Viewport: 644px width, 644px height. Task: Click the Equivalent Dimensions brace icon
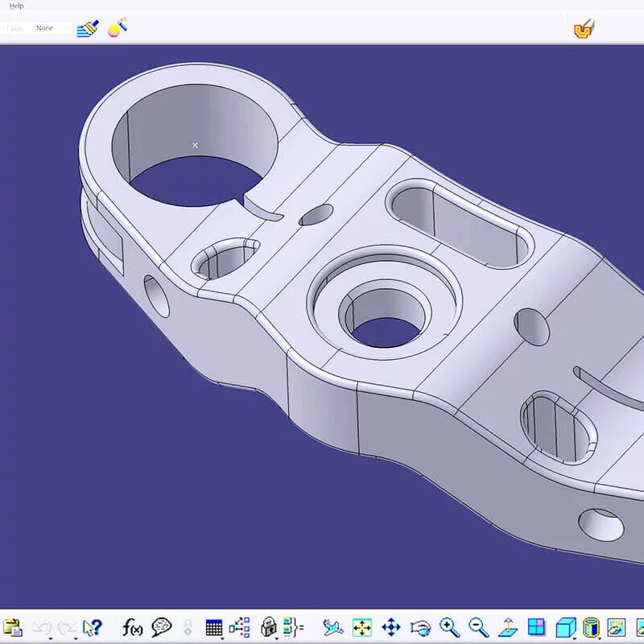[x=294, y=627]
